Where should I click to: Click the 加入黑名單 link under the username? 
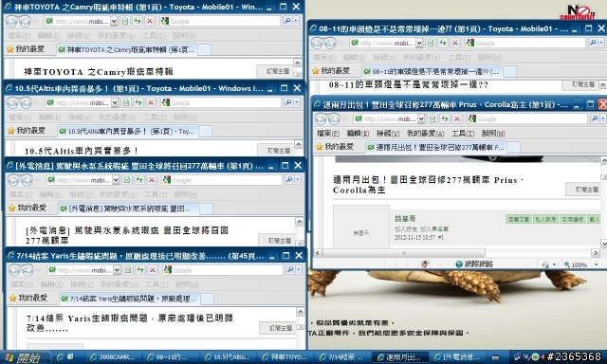tap(434, 229)
